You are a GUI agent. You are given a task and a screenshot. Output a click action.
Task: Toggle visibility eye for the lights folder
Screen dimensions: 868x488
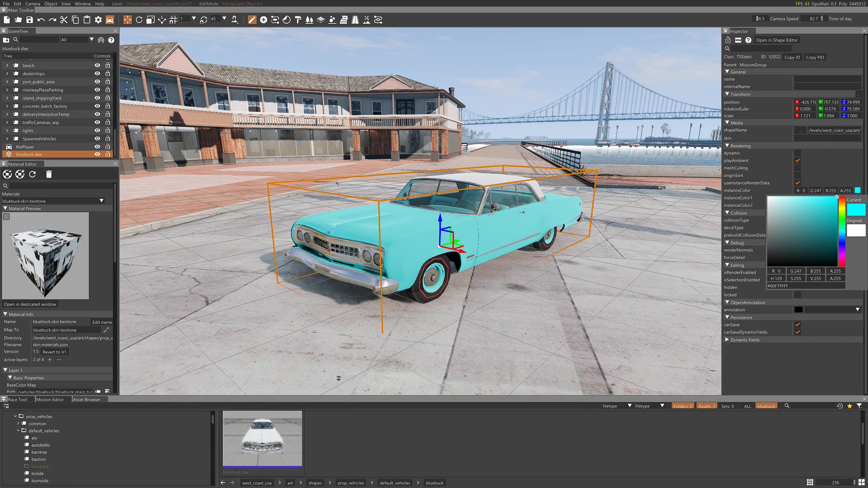click(x=97, y=130)
